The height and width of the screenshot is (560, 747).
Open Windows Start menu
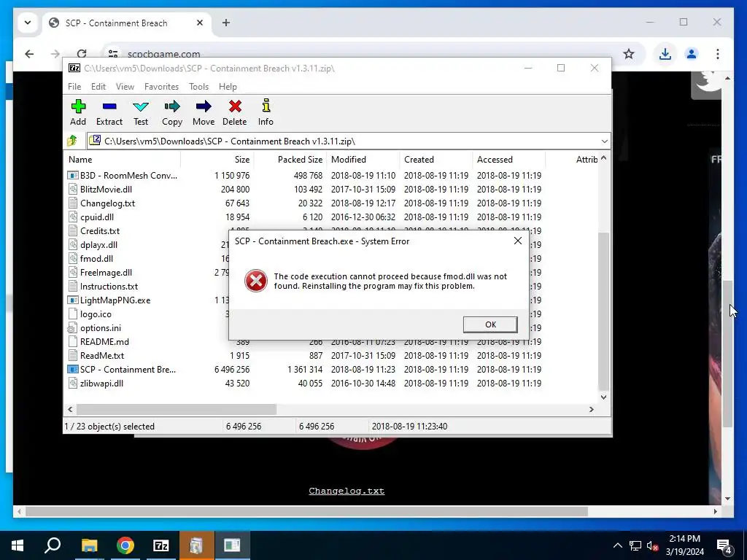tap(18, 545)
